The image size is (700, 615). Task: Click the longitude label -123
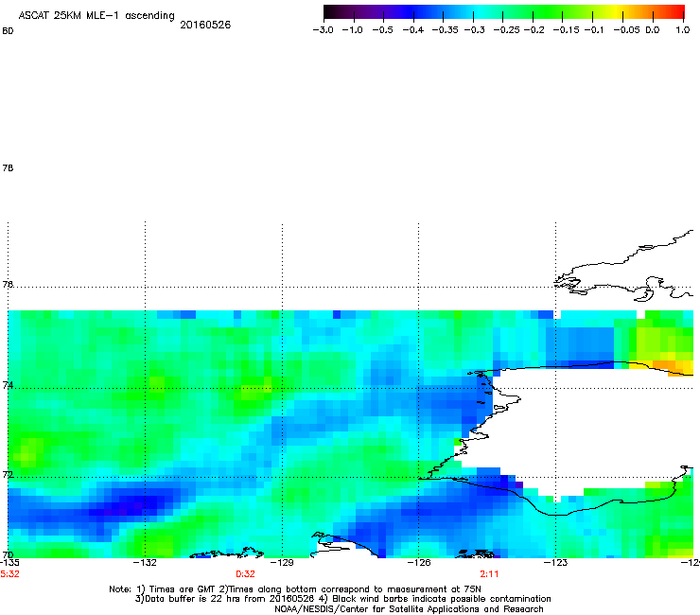555,562
